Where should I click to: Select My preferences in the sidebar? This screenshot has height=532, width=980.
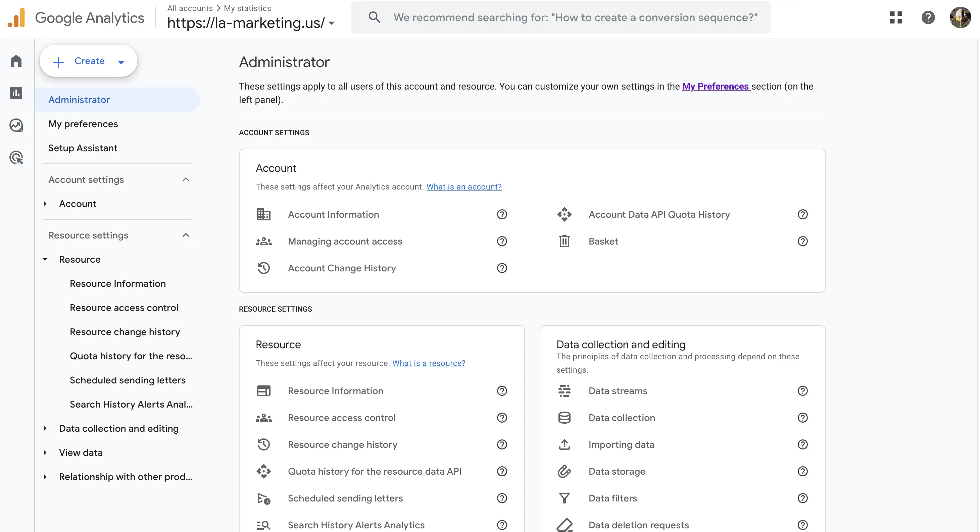[x=83, y=123]
